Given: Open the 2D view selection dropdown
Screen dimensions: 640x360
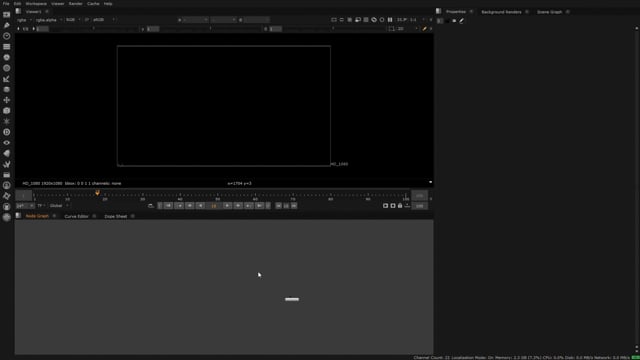Looking at the screenshot, I should [x=407, y=29].
